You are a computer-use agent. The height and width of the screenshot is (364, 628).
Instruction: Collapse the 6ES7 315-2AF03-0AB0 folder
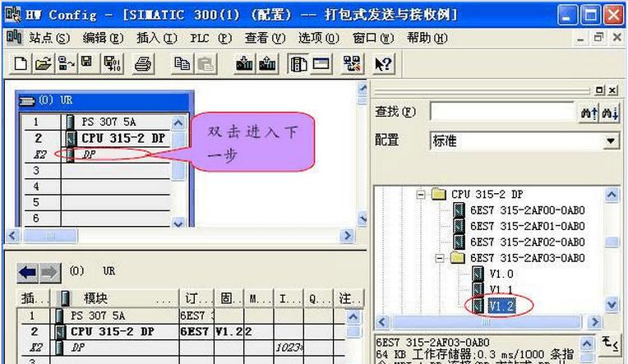click(x=439, y=257)
